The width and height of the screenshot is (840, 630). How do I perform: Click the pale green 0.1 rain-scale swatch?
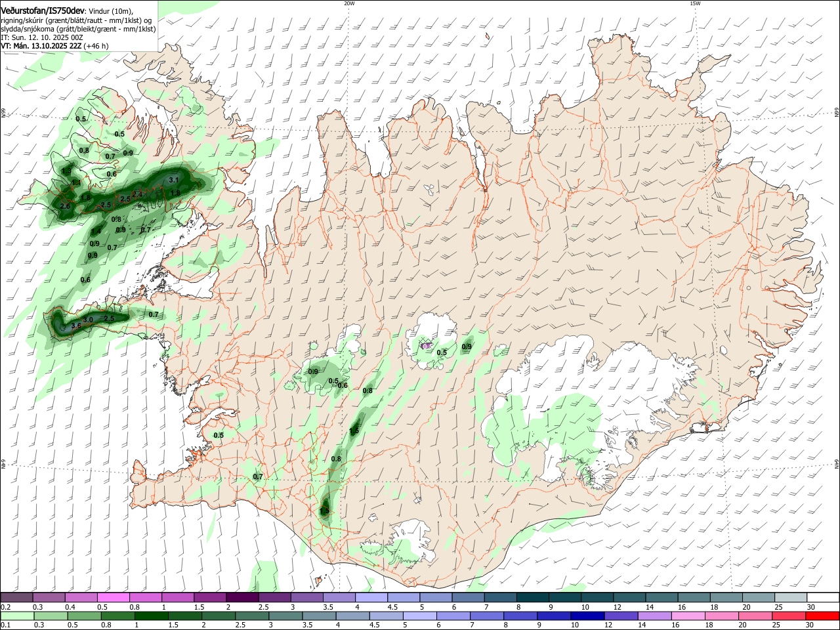[x=16, y=616]
